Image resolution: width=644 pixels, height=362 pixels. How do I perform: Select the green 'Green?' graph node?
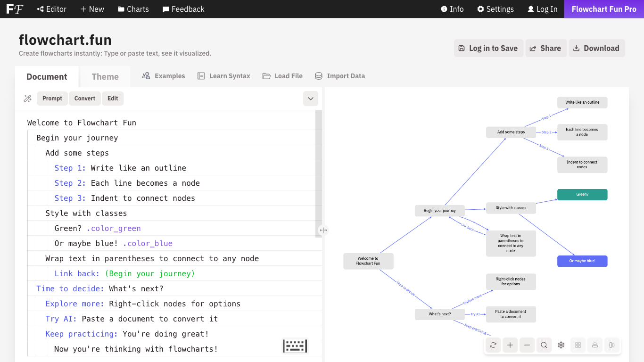point(582,195)
